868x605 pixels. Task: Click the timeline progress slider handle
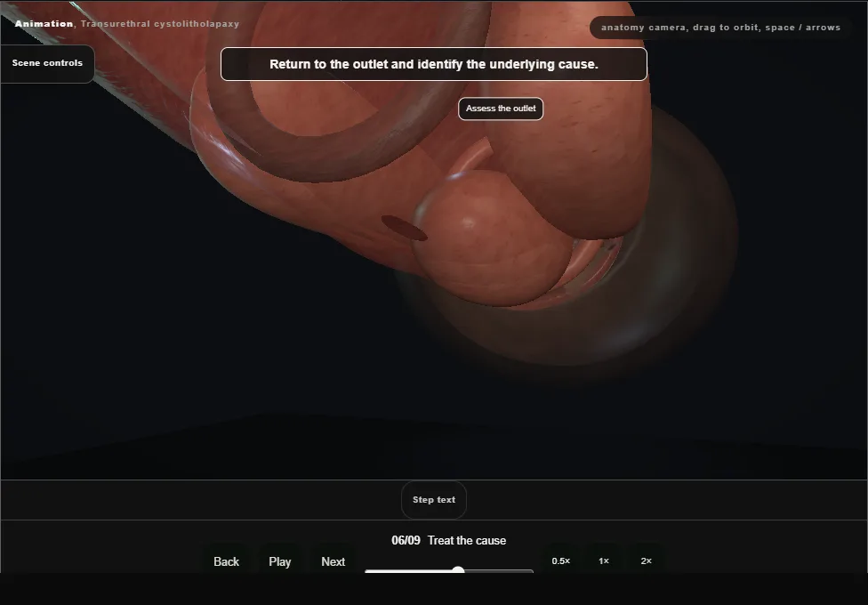pyautogui.click(x=458, y=570)
